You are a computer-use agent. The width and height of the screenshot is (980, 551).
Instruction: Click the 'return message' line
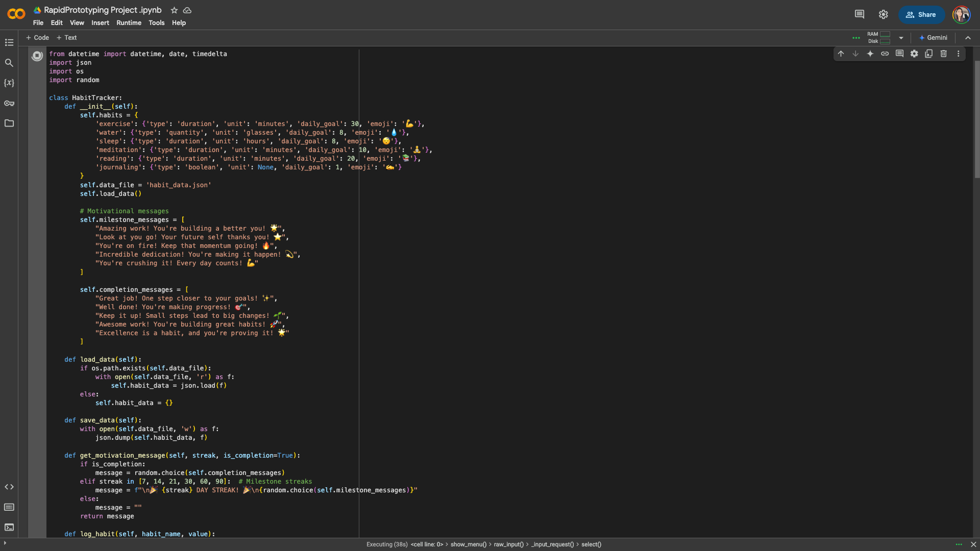click(107, 516)
